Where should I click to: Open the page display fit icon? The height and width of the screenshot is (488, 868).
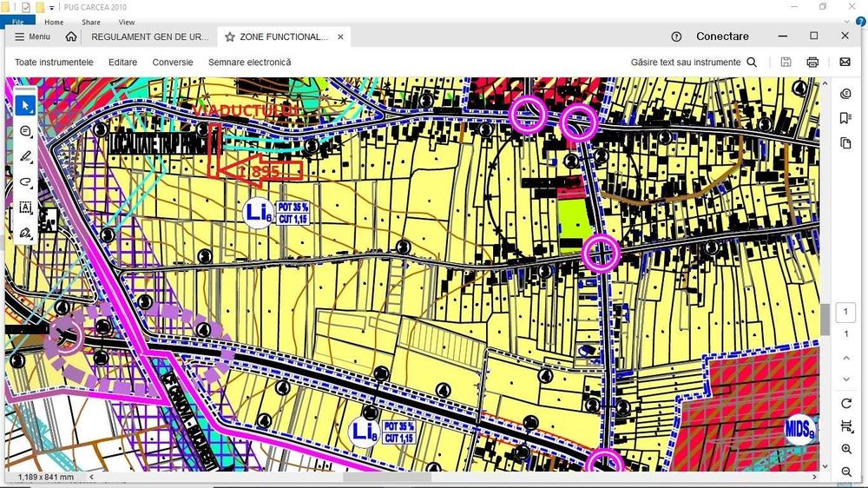[x=845, y=426]
